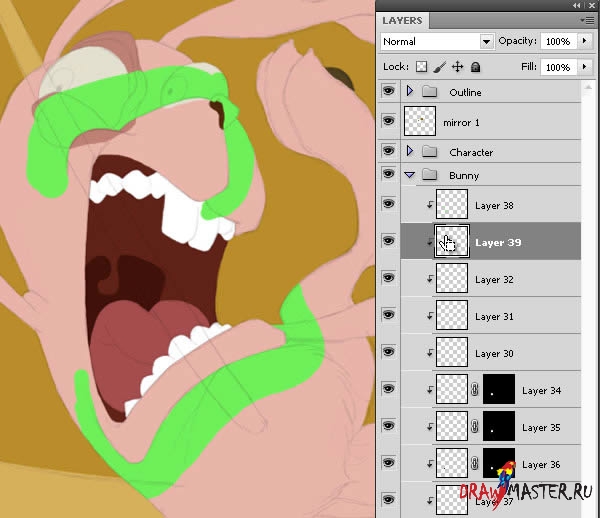Image resolution: width=600 pixels, height=518 pixels.
Task: Click the mask link icon on Layer 35
Action: point(474,426)
